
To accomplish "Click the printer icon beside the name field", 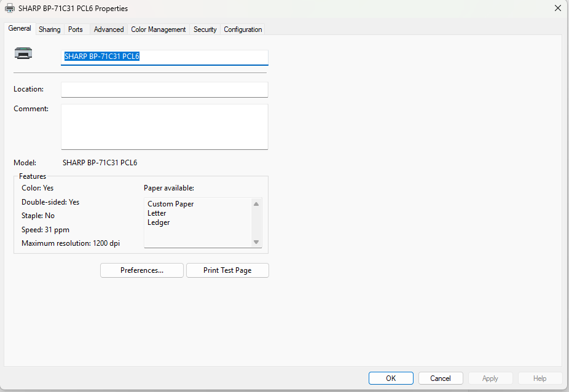I will (23, 54).
